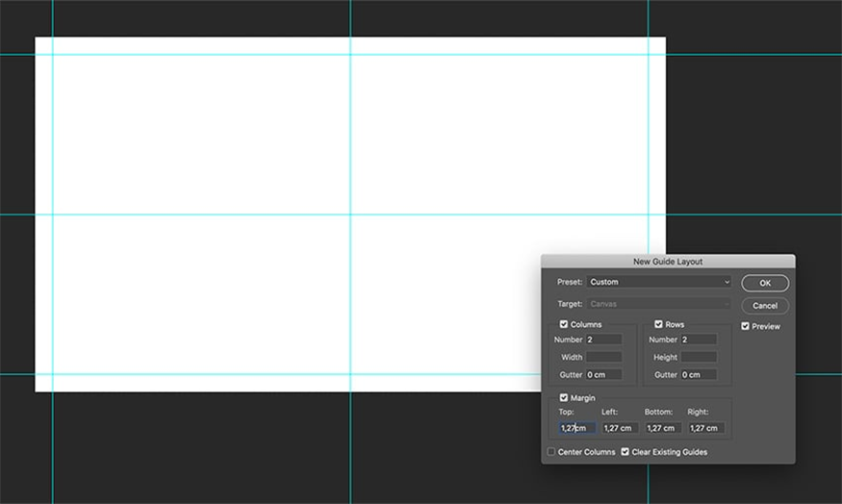Toggle the Columns checkbox
The width and height of the screenshot is (842, 504).
564,325
